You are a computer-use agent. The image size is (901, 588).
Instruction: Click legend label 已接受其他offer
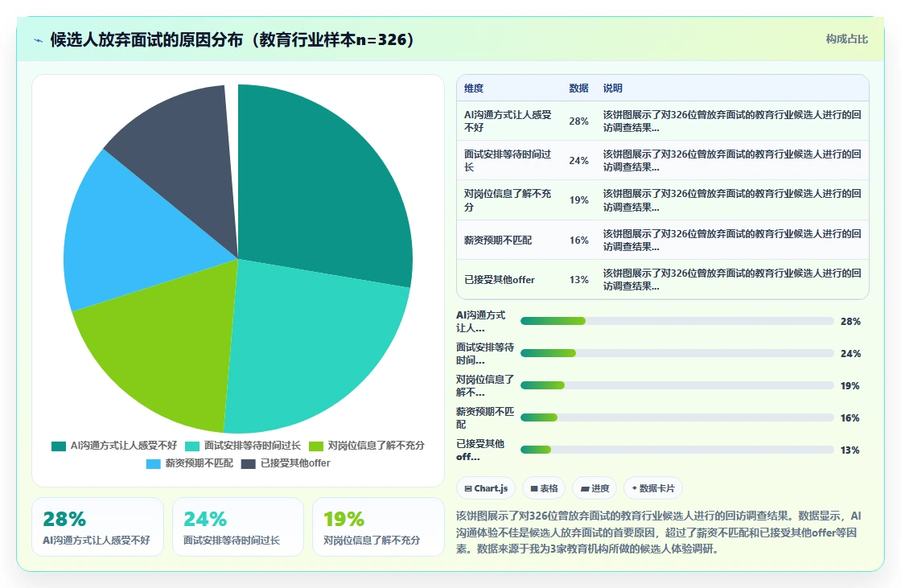295,463
